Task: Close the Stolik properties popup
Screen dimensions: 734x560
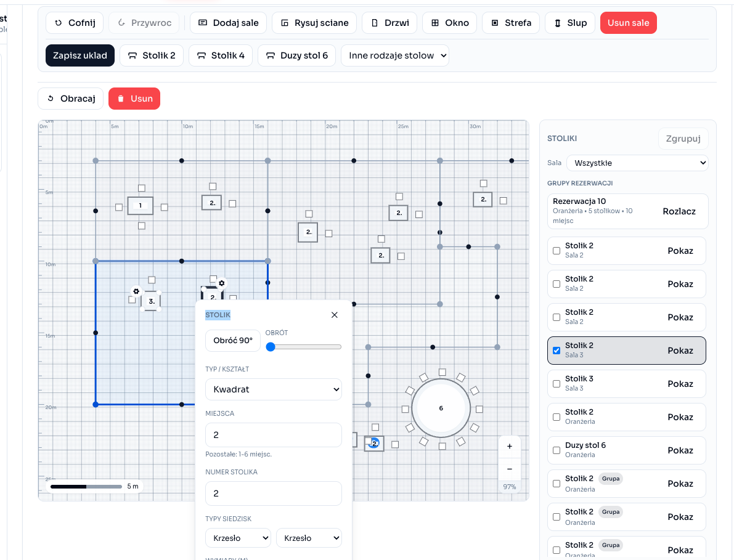Action: tap(335, 315)
